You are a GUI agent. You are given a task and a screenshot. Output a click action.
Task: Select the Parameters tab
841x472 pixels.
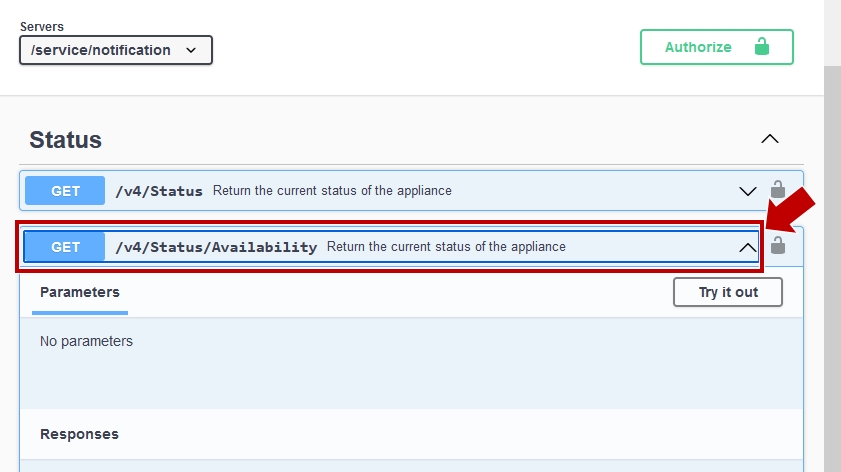click(80, 292)
